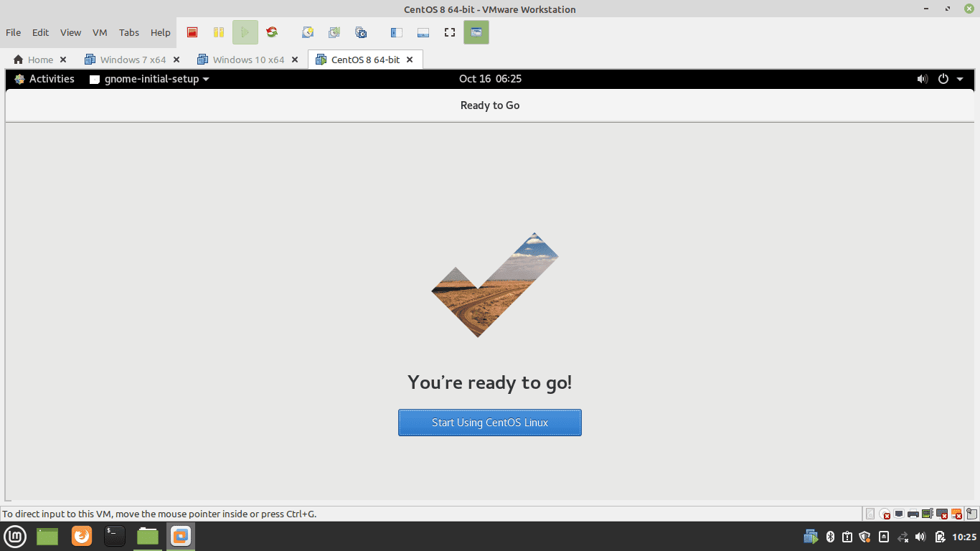Click the disconnected display status icon
The height and width of the screenshot is (551, 980).
click(942, 514)
